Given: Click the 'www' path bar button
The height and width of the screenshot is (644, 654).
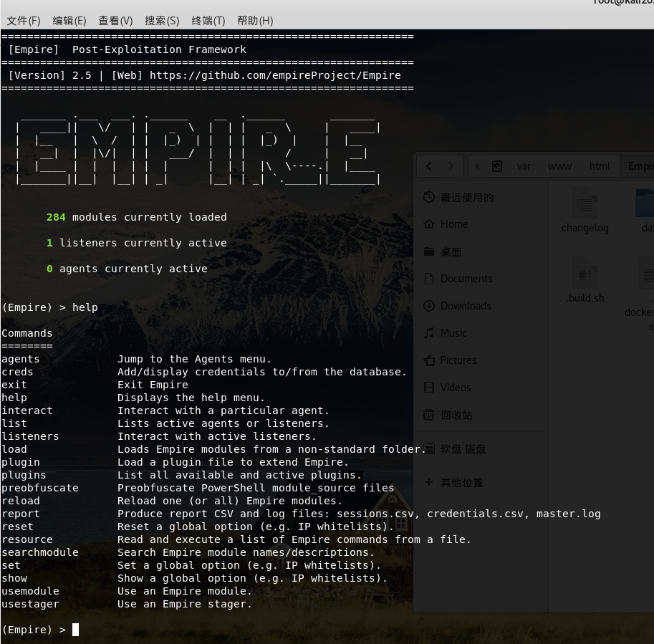Looking at the screenshot, I should (x=559, y=166).
